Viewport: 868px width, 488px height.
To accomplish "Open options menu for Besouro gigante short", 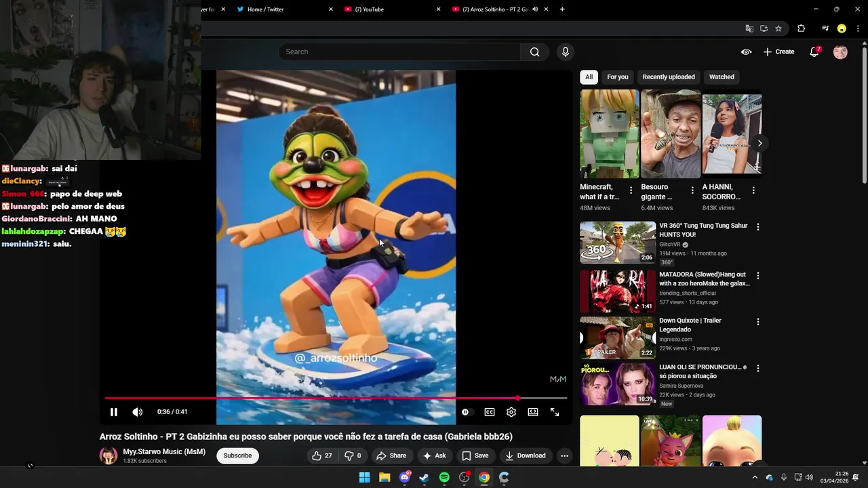I will click(692, 190).
